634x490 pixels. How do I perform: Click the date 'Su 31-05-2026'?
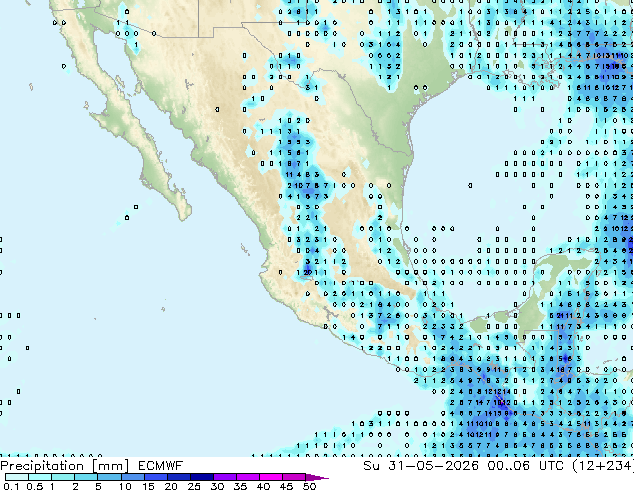coord(421,466)
